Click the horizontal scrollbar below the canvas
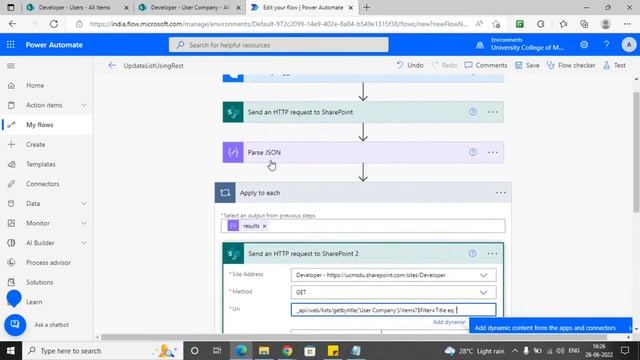 (x=353, y=337)
